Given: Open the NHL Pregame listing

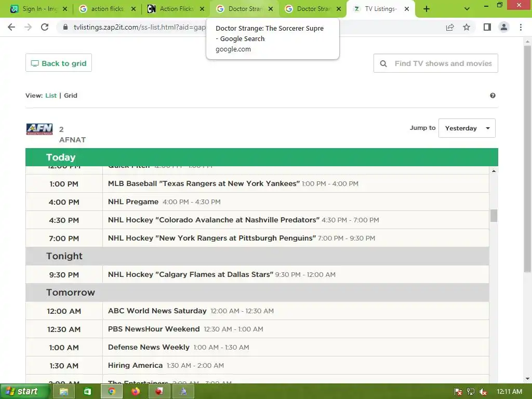Looking at the screenshot, I should point(133,202).
